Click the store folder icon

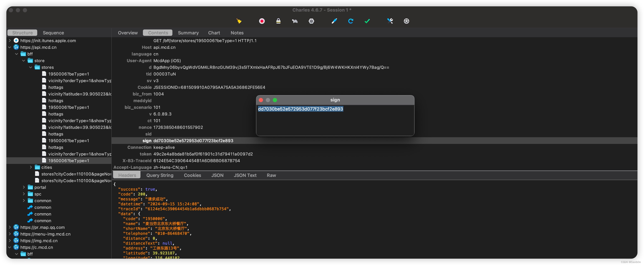click(x=30, y=60)
